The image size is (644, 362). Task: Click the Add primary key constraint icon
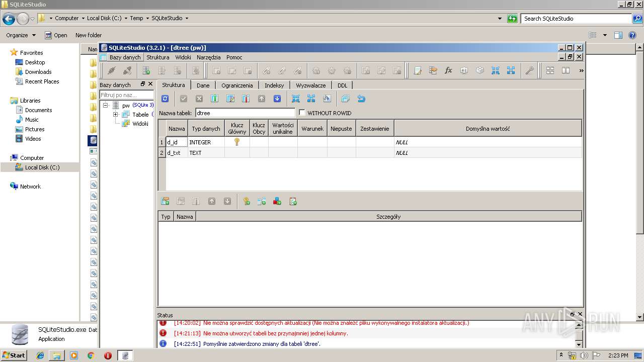[246, 201]
